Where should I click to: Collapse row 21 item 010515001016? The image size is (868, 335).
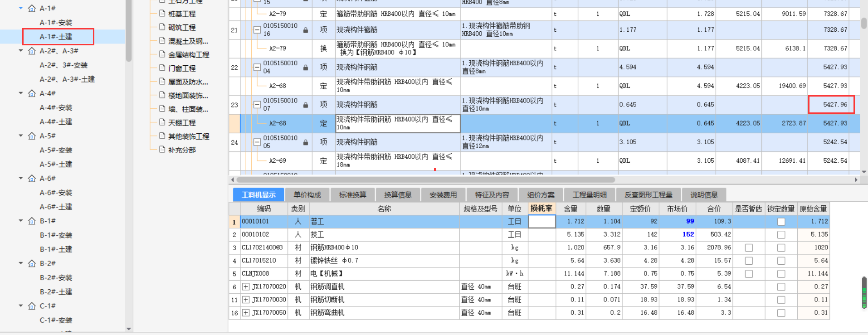coord(257,30)
